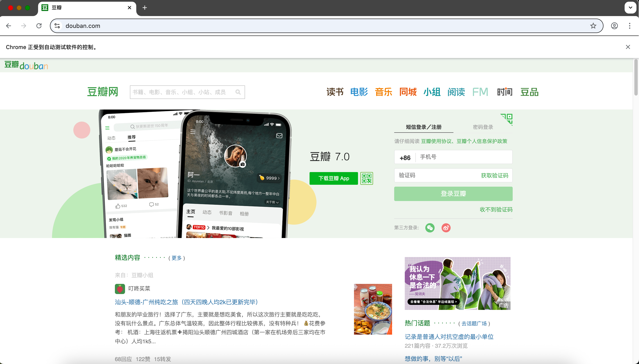Click 更多 next to 精选内容
The width and height of the screenshot is (639, 364).
click(177, 258)
